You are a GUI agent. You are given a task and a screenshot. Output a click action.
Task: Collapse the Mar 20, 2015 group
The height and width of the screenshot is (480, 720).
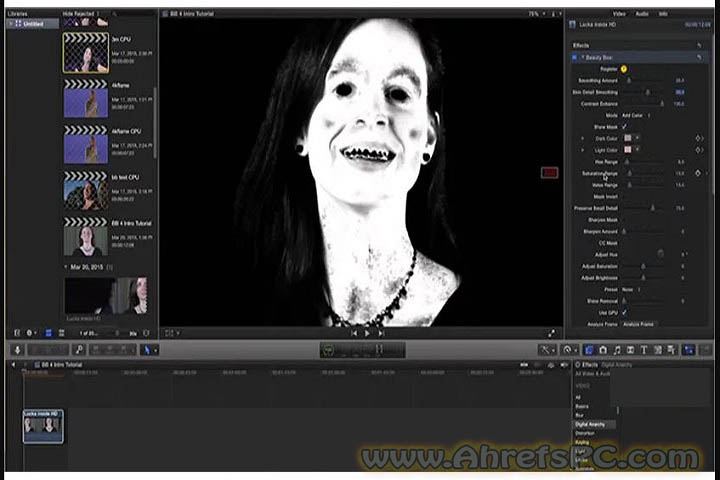pyautogui.click(x=66, y=267)
